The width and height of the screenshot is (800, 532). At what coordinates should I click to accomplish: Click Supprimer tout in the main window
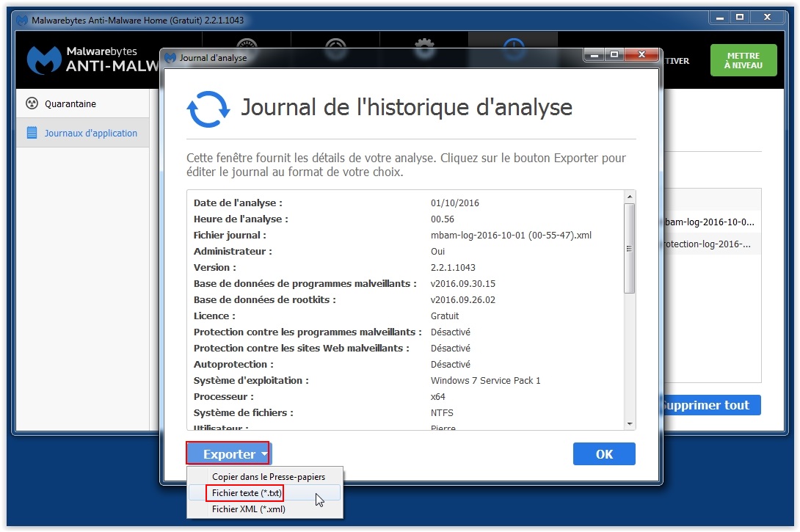coord(710,405)
